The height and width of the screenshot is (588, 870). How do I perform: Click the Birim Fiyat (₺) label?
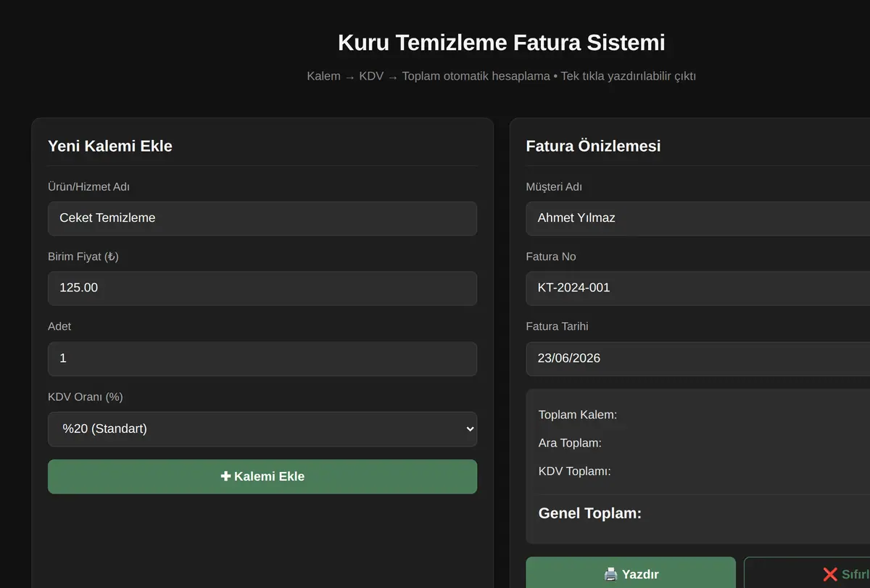83,257
